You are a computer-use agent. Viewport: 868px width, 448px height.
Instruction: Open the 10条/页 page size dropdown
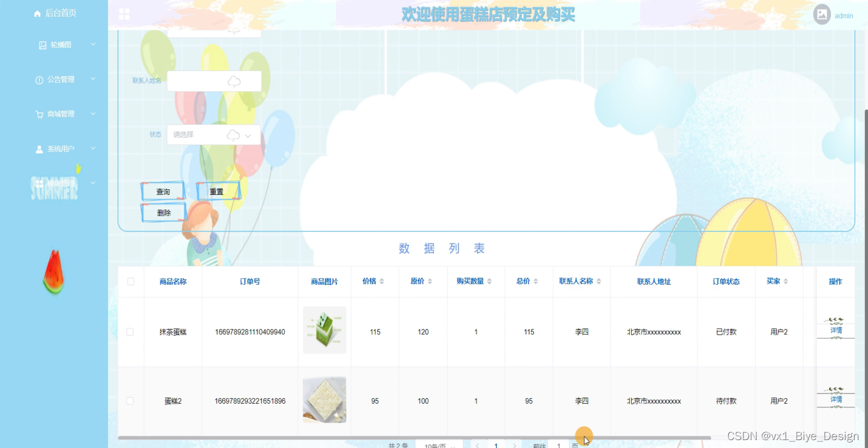(x=439, y=445)
